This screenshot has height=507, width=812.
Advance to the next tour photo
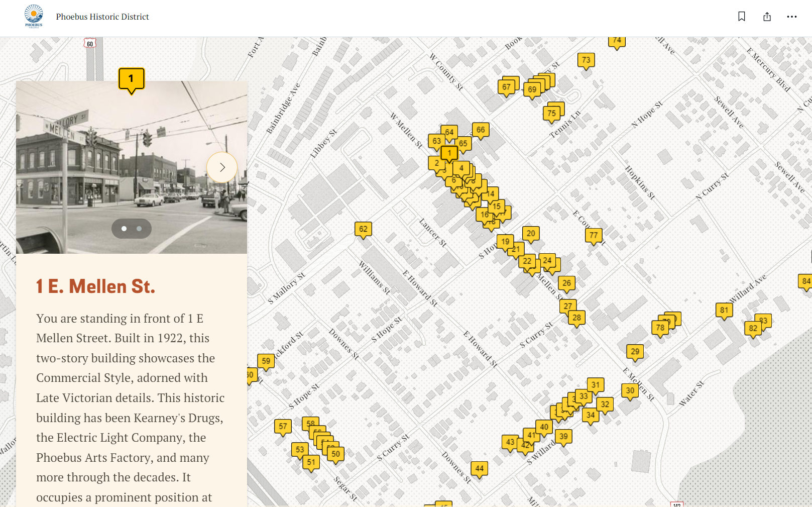point(222,167)
